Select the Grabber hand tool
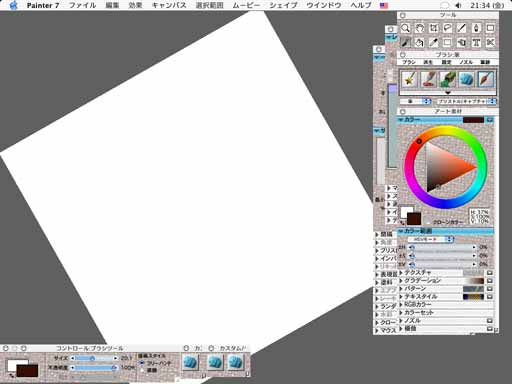 (x=419, y=28)
